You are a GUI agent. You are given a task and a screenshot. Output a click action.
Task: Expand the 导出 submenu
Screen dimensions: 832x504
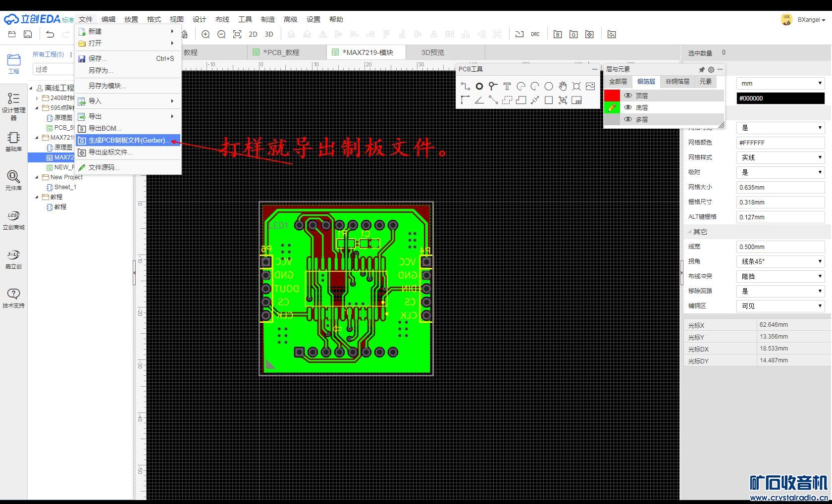(128, 116)
